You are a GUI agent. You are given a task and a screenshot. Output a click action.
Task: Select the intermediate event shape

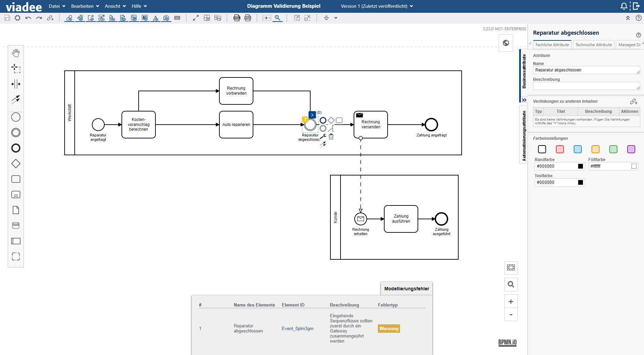coord(16,133)
